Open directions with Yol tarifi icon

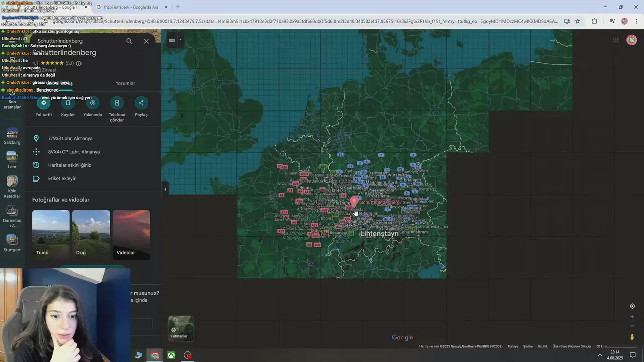(43, 103)
